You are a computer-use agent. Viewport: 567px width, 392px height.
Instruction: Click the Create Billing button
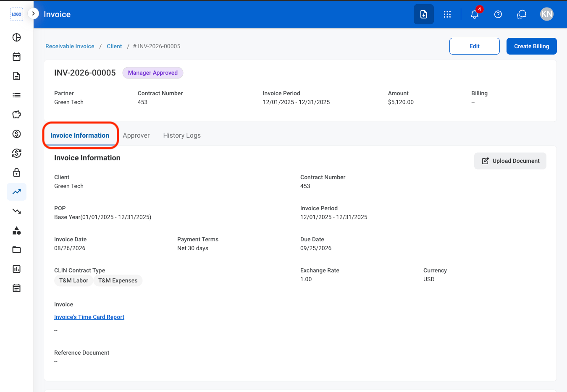(532, 46)
